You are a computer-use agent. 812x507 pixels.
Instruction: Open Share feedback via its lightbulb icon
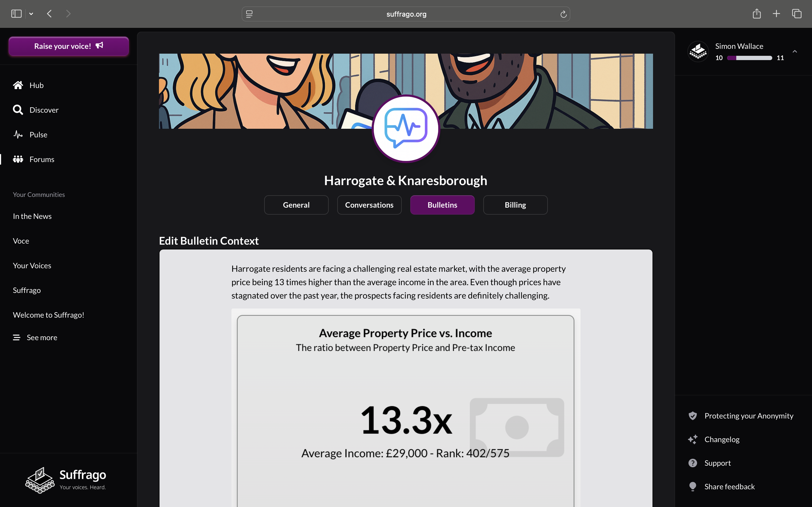tap(693, 487)
